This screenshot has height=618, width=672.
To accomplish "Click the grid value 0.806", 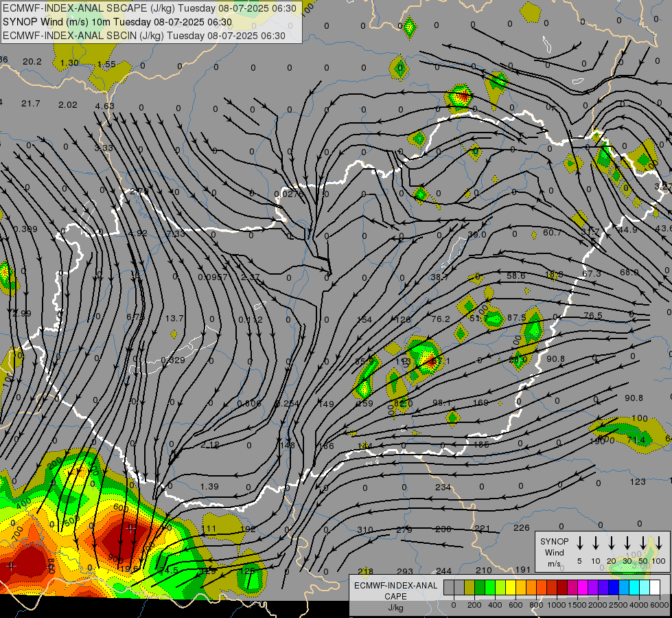I will 249,404.
